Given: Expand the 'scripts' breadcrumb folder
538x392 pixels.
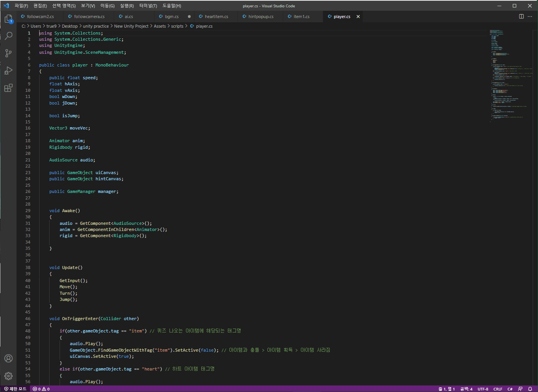Looking at the screenshot, I should [177, 26].
